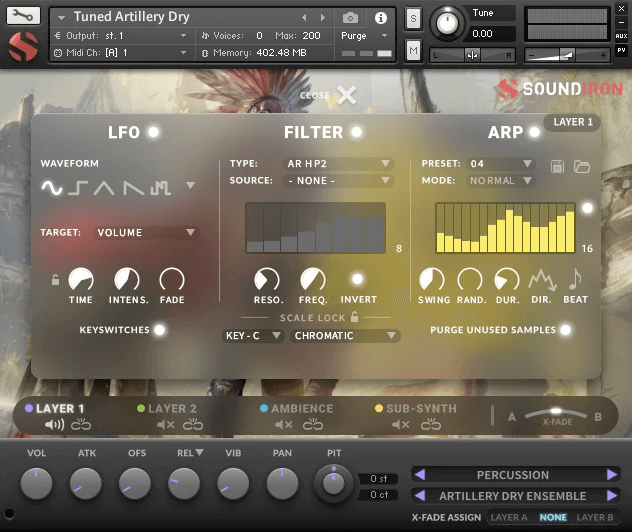Viewport: 632px width, 532px height.
Task: Open the CHROMATIC scale dropdown
Action: point(345,336)
